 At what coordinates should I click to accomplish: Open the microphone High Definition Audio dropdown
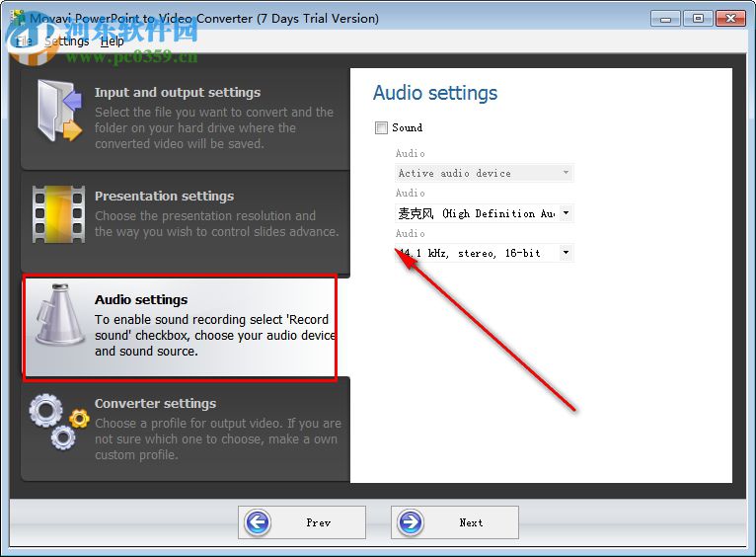(484, 213)
